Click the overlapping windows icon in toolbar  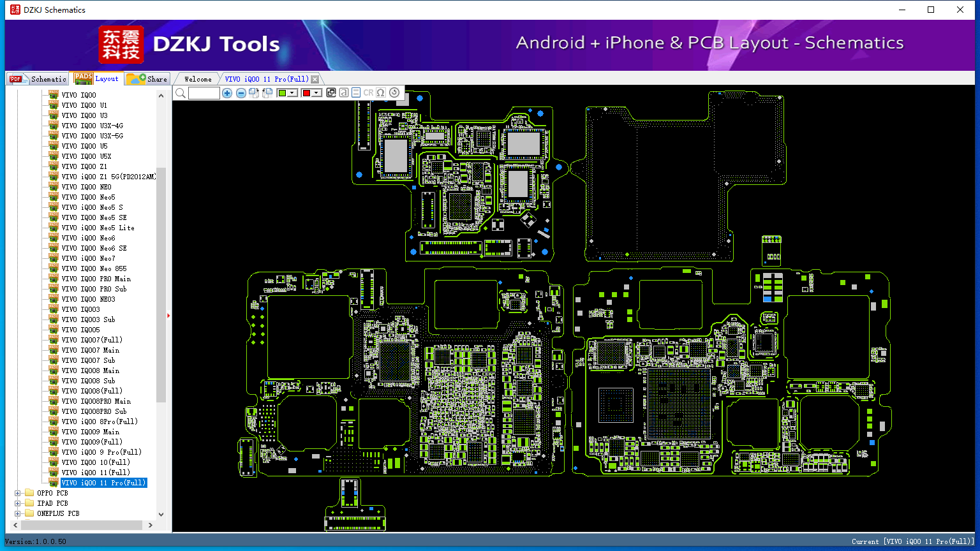(331, 93)
